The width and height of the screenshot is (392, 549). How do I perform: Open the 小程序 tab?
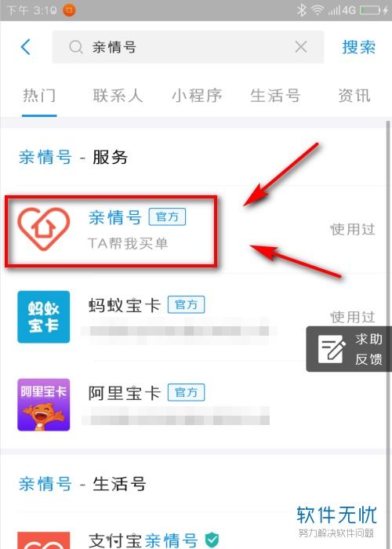[x=197, y=96]
